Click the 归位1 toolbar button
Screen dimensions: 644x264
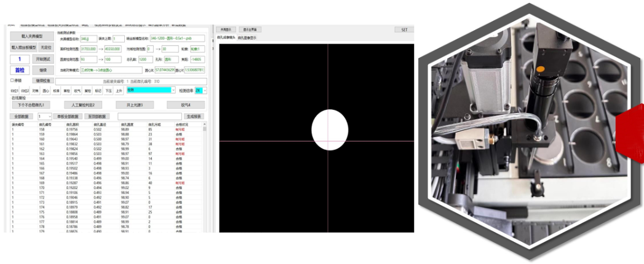[15, 90]
